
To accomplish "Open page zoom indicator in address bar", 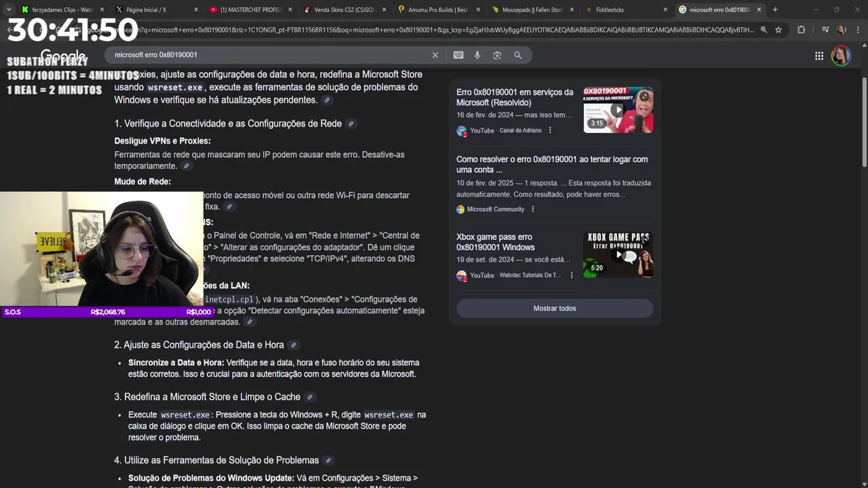I will tap(764, 30).
